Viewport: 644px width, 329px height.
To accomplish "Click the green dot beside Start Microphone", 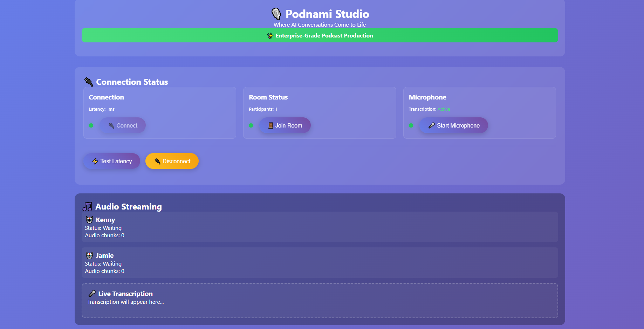I will point(411,125).
